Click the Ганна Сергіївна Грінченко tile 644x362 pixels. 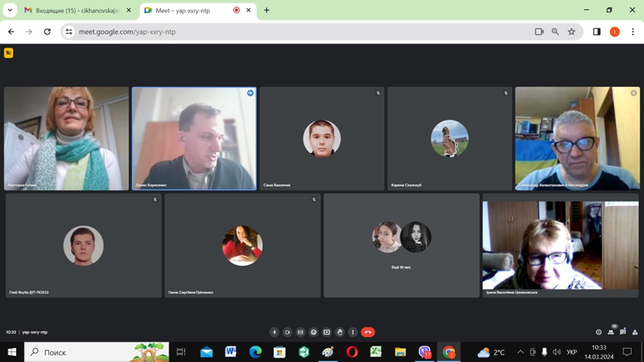pos(243,245)
